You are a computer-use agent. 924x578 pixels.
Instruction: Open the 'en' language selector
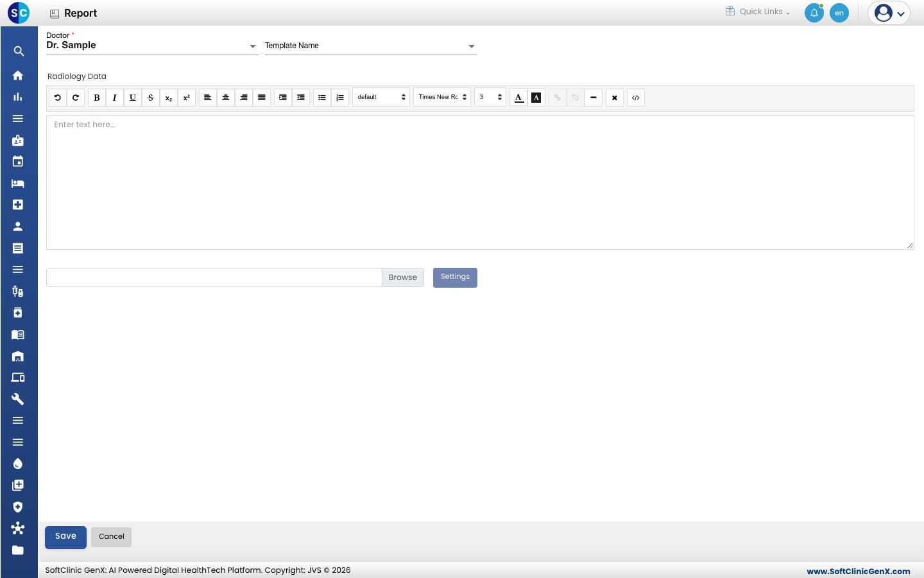(839, 13)
